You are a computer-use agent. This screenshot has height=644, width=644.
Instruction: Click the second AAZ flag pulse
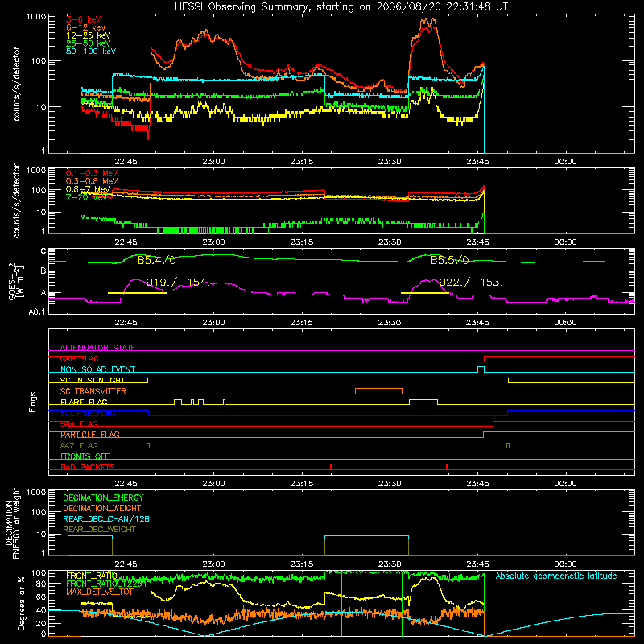tap(508, 445)
